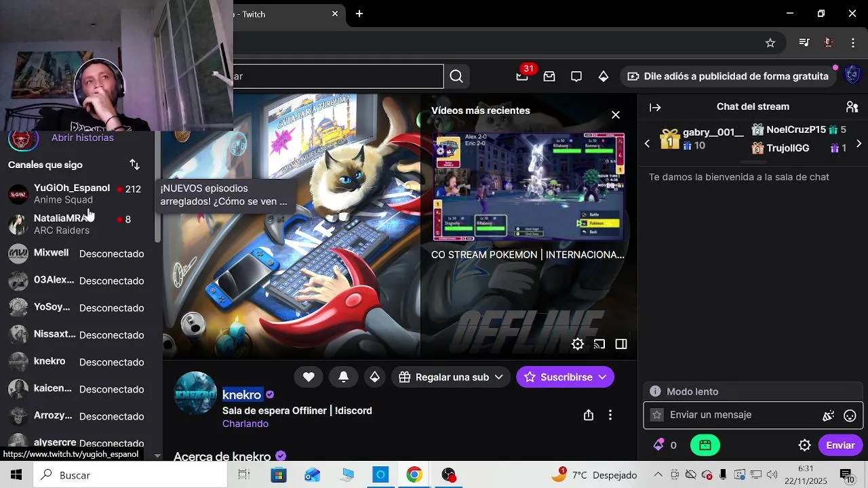Close the Vídeos más recientes overlay

[616, 115]
